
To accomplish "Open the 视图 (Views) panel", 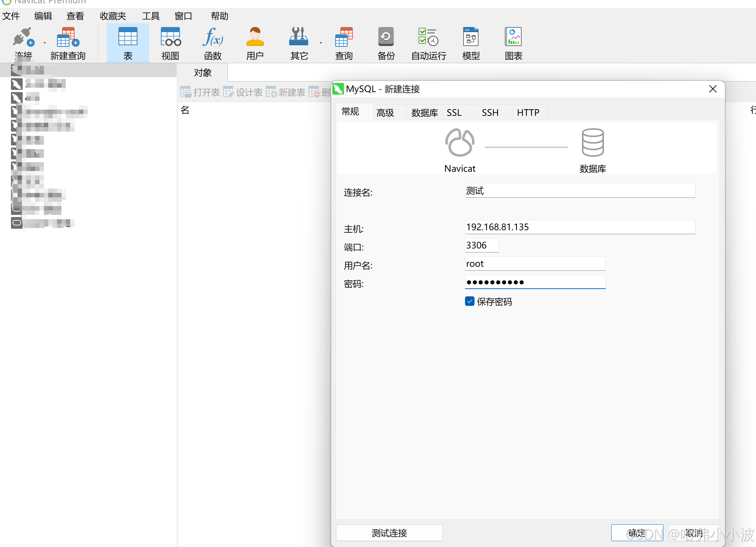I will (x=170, y=42).
